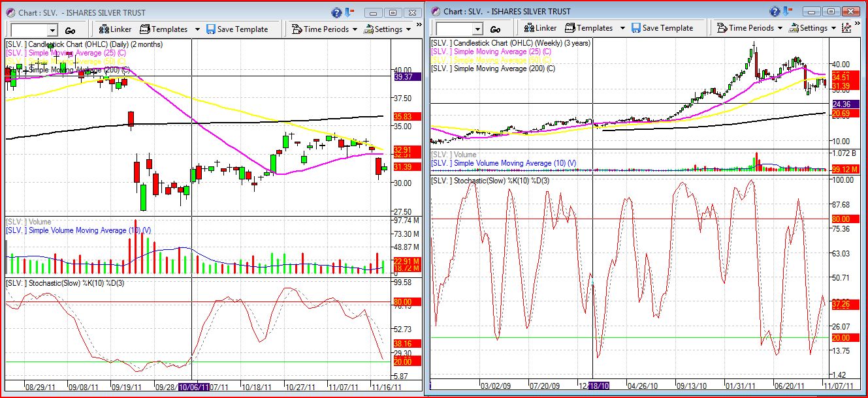Screen dimensions: 868x398
Task: Click the red 99.12 M volume label in the Weekly chart
Action: (x=844, y=169)
